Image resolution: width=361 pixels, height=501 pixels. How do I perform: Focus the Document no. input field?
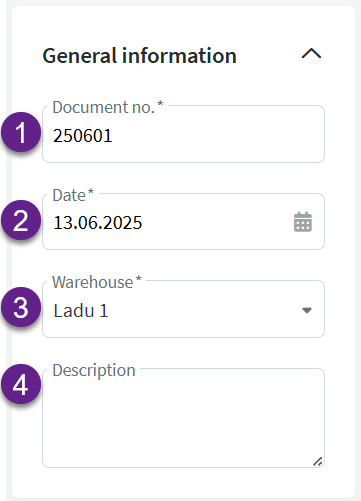click(183, 134)
